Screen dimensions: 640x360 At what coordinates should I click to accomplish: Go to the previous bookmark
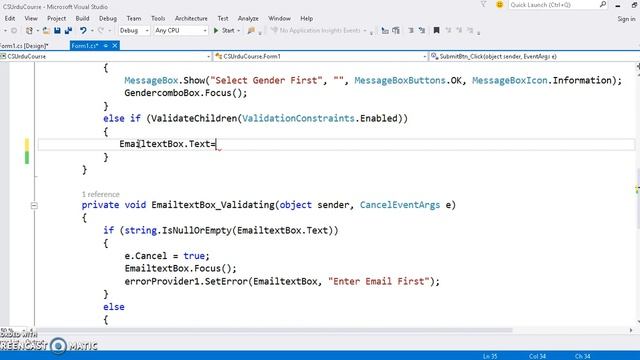(x=448, y=31)
